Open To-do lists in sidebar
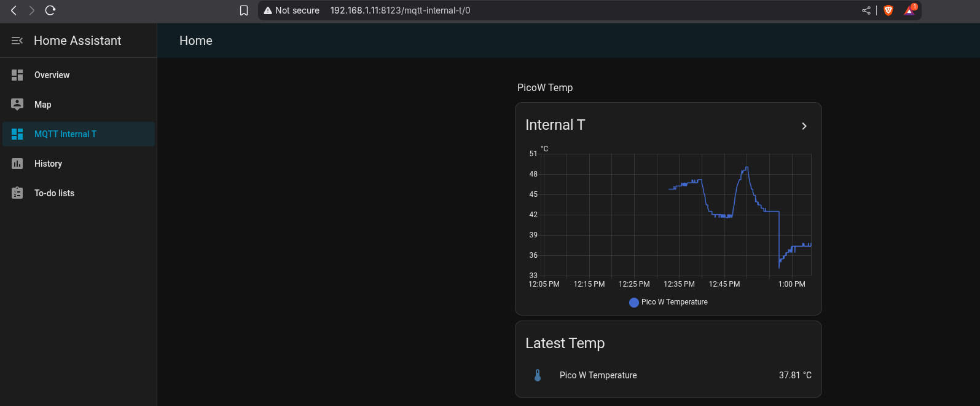The image size is (980, 406). click(x=79, y=193)
